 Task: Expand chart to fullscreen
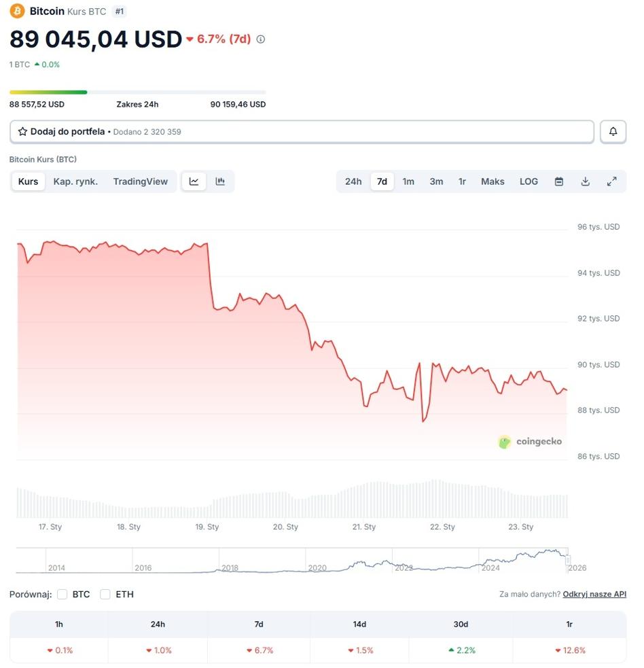point(611,181)
